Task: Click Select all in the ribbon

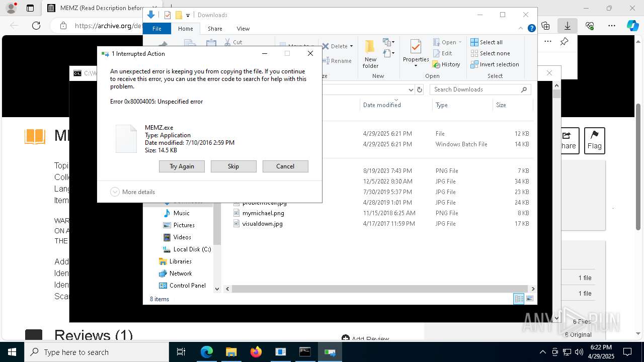Action: [x=487, y=42]
